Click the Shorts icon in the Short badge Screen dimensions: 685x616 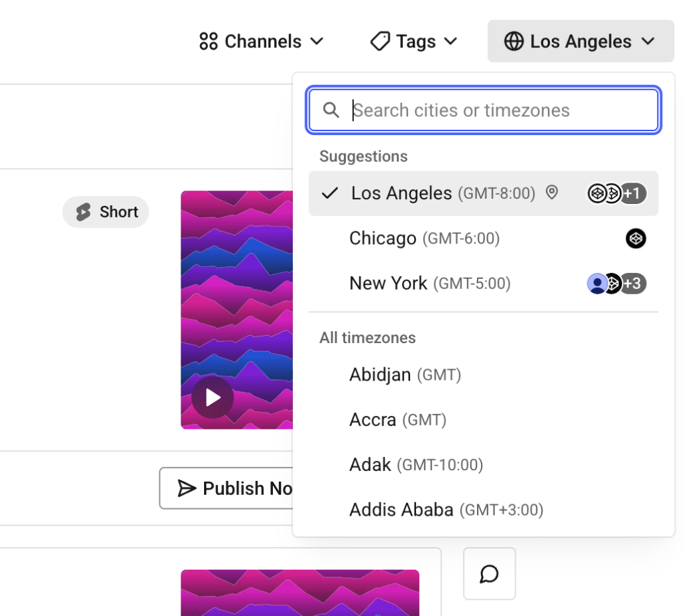[83, 212]
